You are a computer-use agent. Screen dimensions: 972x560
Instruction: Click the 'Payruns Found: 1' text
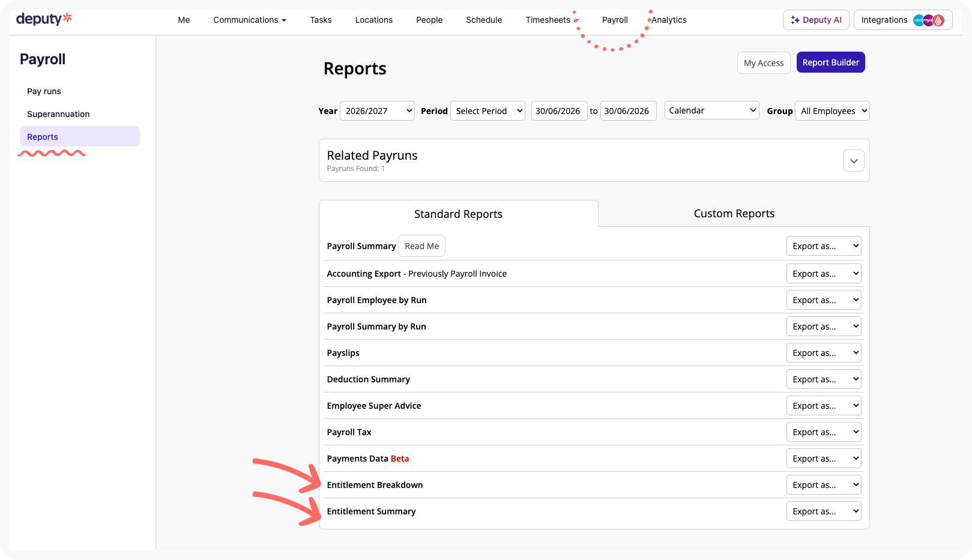[x=355, y=169]
